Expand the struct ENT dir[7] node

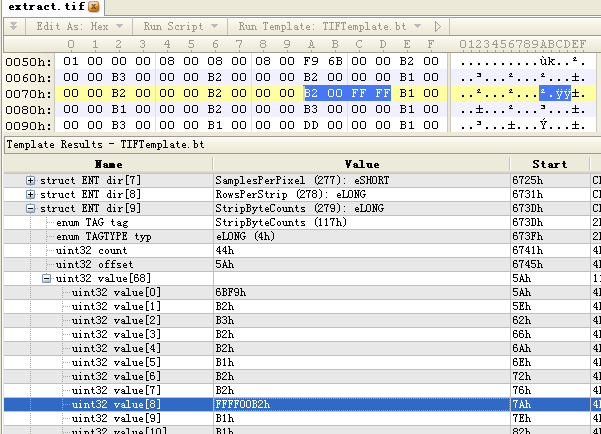[30, 181]
